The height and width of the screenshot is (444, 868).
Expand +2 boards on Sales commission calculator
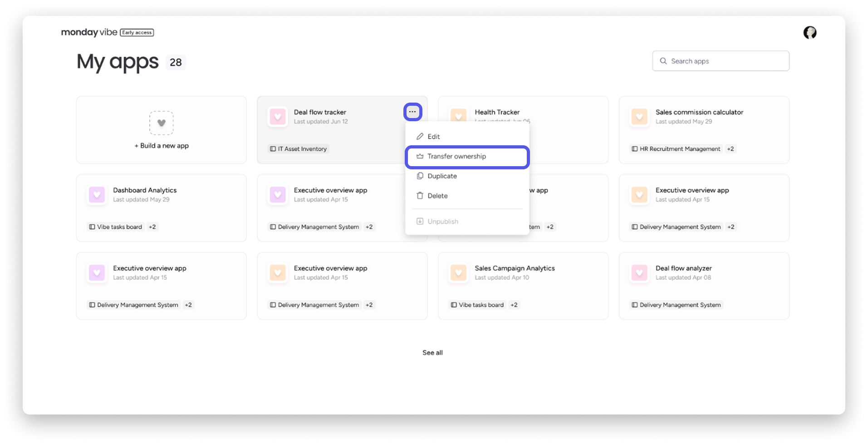[x=731, y=149]
